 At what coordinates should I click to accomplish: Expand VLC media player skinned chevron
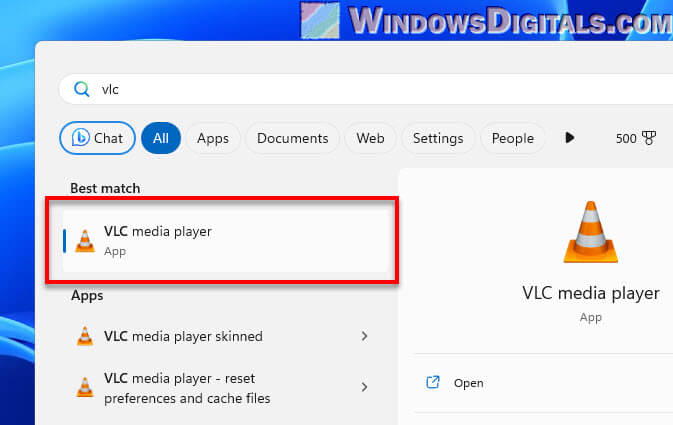click(364, 336)
